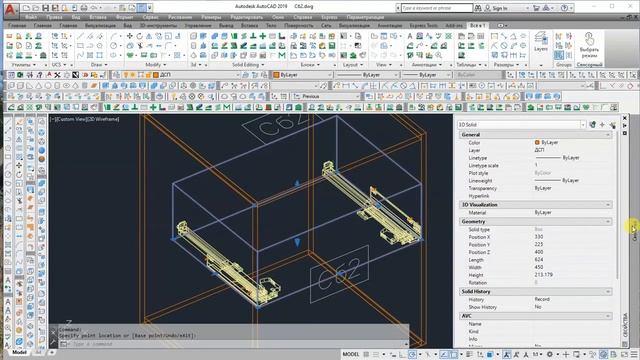Click the annotation monitor plus icon in status bar
This screenshot has height=360, width=640.
(566, 354)
